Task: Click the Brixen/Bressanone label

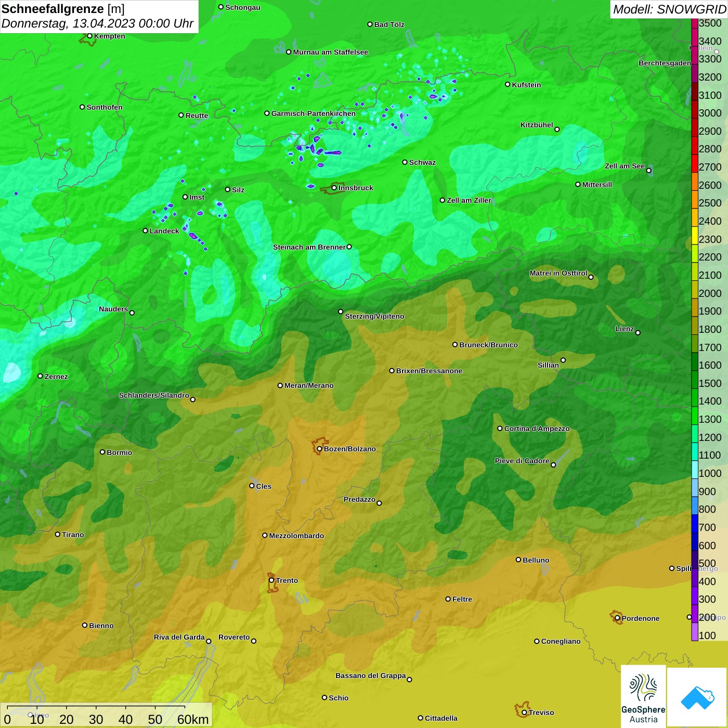Action: click(x=429, y=371)
